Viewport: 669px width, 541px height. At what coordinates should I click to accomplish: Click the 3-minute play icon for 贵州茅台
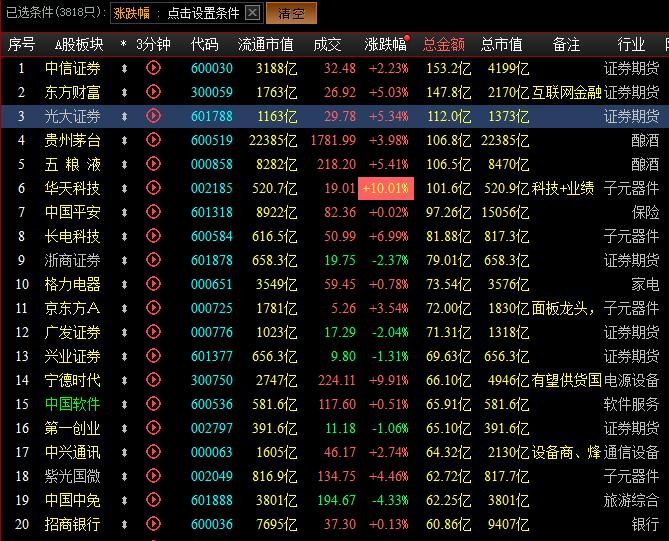point(153,140)
